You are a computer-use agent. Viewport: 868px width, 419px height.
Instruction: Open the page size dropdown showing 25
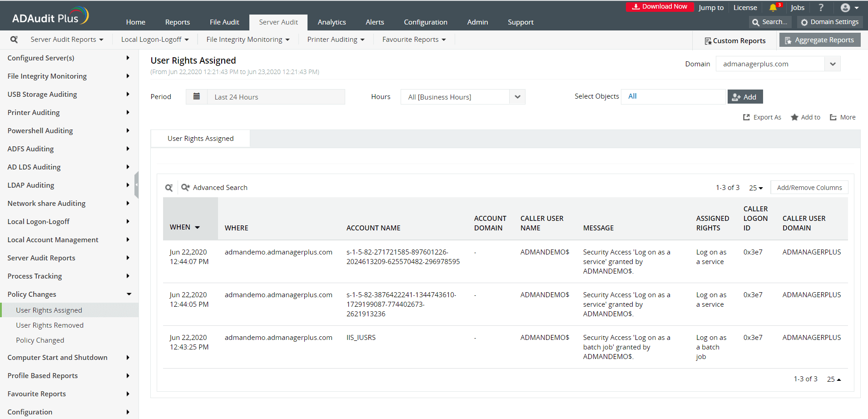coord(755,187)
